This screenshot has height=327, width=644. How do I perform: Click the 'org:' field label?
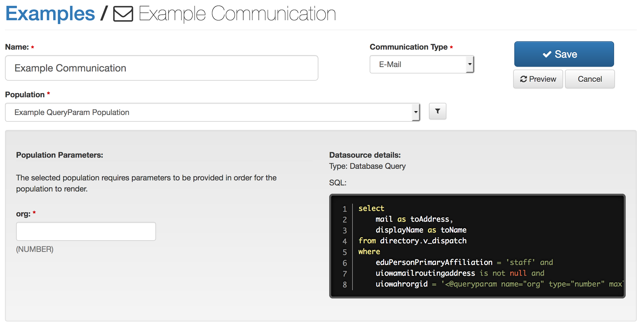click(x=23, y=214)
